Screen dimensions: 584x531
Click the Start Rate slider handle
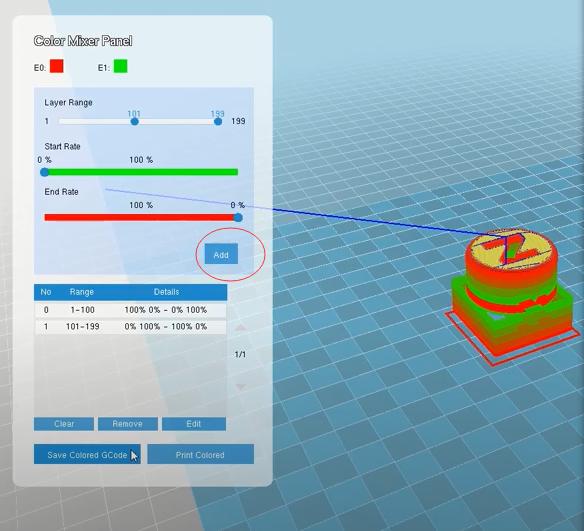(44, 172)
